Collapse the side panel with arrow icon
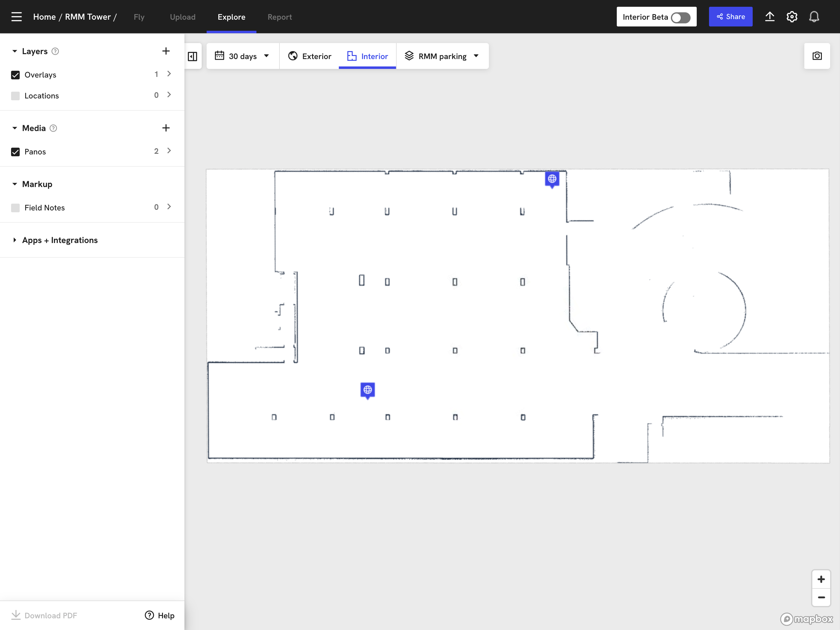Viewport: 840px width, 630px height. pyautogui.click(x=192, y=56)
